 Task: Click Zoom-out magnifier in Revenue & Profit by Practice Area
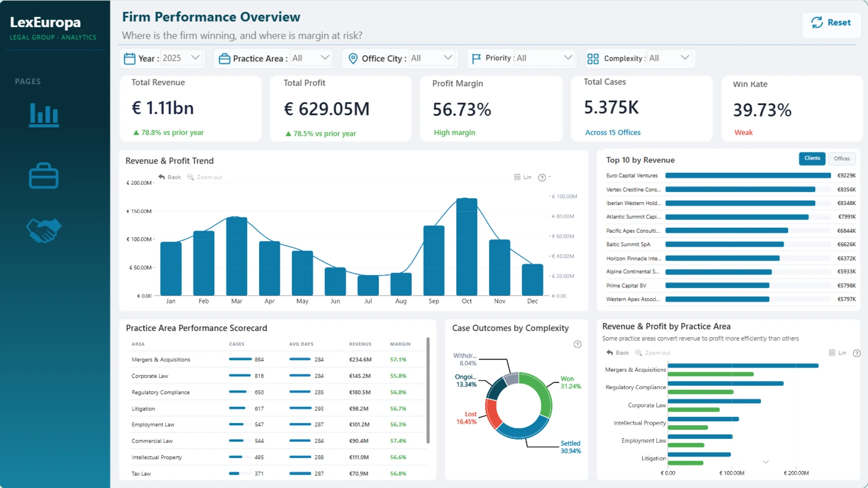(x=639, y=353)
